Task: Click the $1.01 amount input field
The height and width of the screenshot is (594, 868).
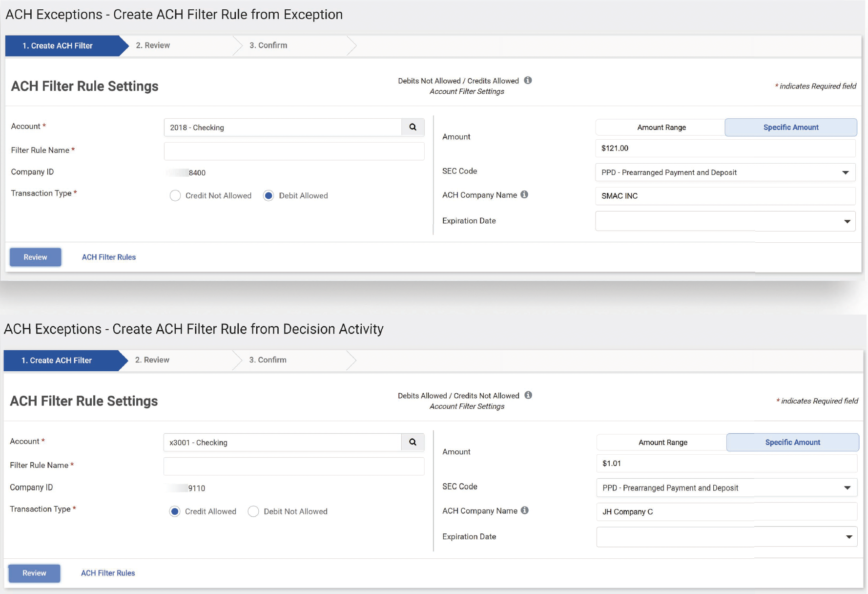Action: (x=726, y=463)
